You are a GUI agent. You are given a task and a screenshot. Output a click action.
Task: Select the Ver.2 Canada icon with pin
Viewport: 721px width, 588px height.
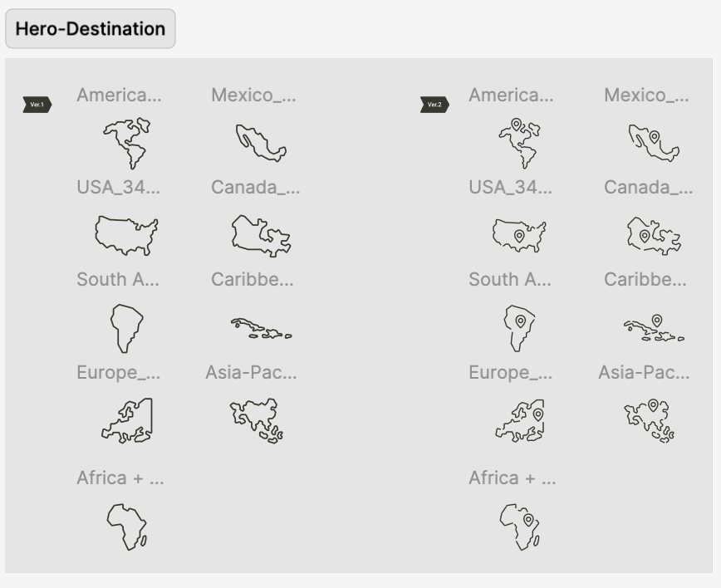(654, 235)
